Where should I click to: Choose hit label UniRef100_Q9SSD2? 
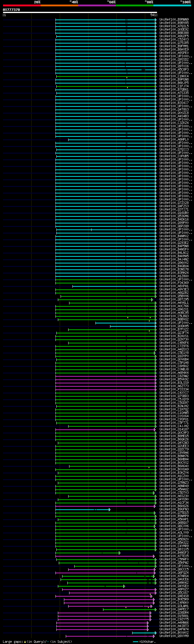174,60
